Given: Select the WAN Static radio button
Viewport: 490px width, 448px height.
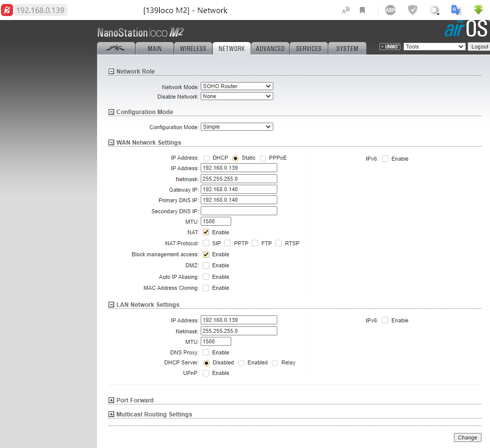Looking at the screenshot, I should pyautogui.click(x=236, y=158).
